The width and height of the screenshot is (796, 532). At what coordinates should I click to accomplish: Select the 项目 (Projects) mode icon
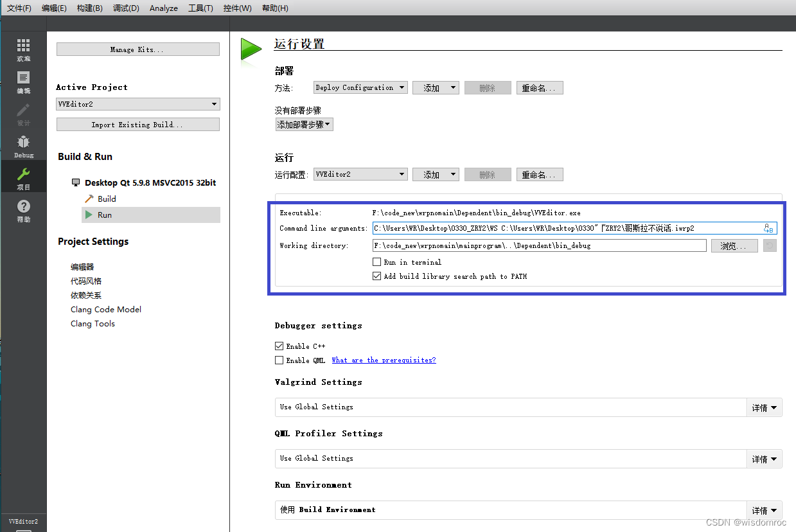click(x=23, y=176)
